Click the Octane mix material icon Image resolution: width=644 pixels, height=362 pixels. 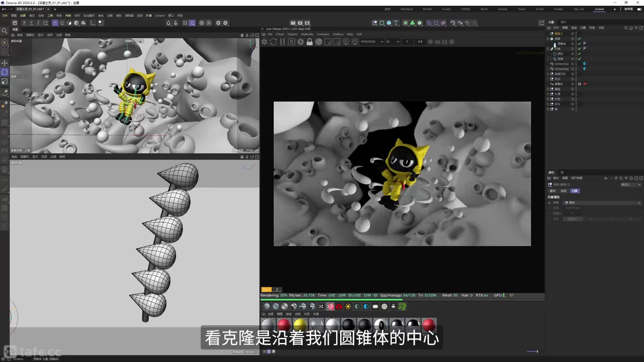pyautogui.click(x=312, y=306)
